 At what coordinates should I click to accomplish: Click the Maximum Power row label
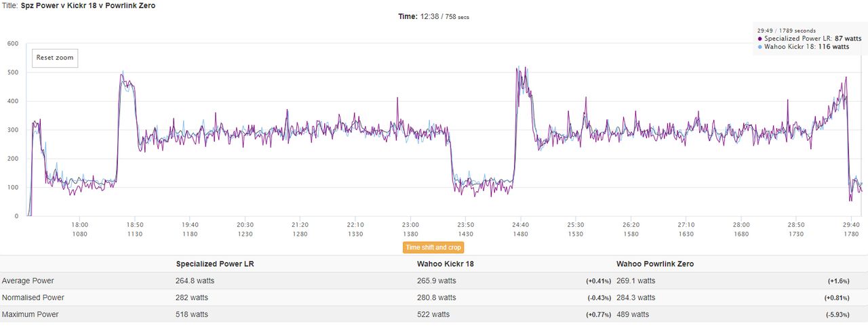click(31, 314)
